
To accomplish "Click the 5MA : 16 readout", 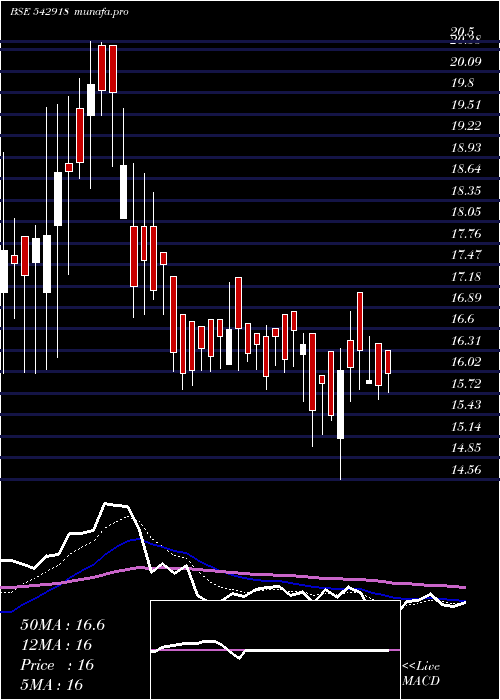I will 51,685.
